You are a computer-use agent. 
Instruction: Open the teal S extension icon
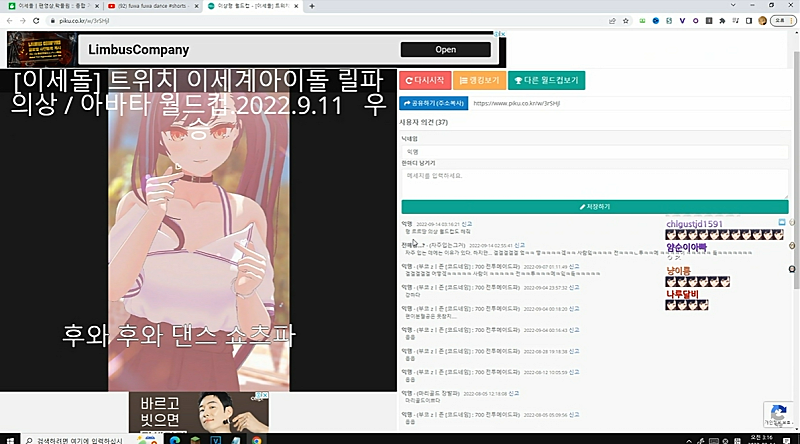pos(669,21)
